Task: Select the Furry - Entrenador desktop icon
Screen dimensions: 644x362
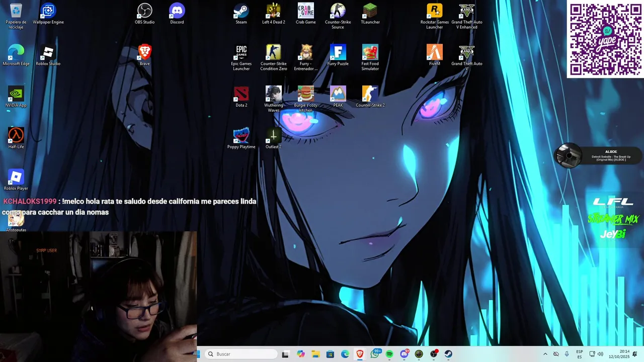Action: click(306, 58)
